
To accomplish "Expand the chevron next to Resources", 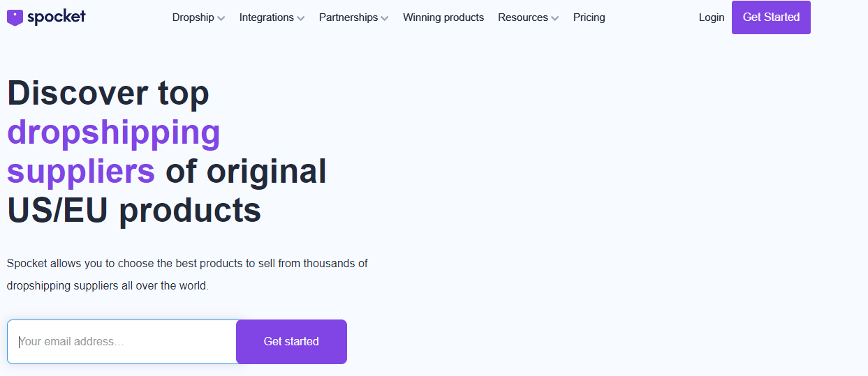I will [x=555, y=19].
